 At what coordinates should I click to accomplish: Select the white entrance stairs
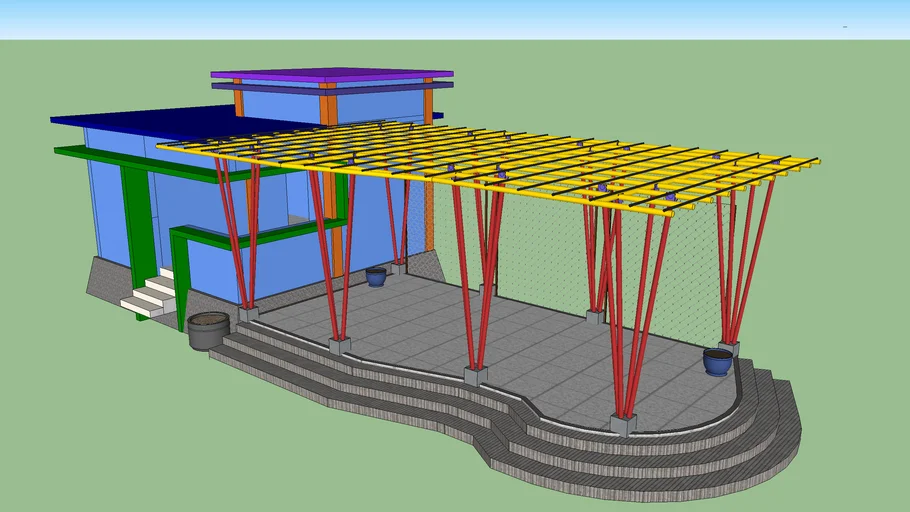point(150,296)
